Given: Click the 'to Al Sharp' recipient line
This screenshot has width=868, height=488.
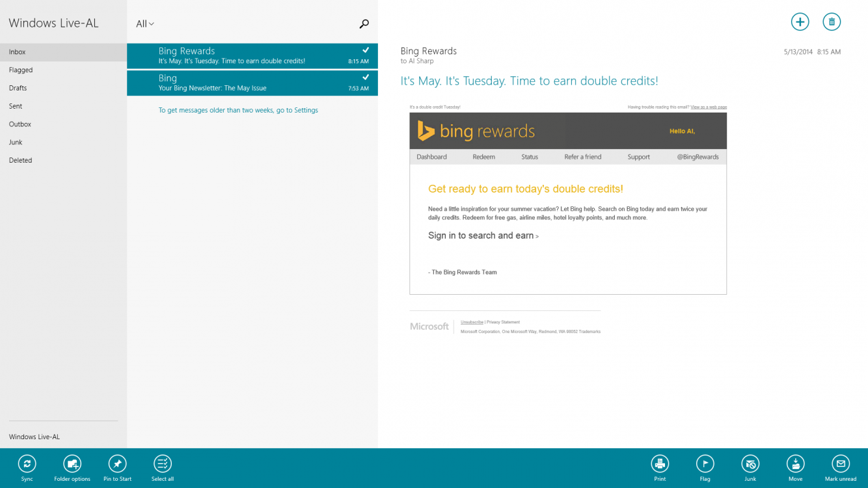Looking at the screenshot, I should [417, 61].
